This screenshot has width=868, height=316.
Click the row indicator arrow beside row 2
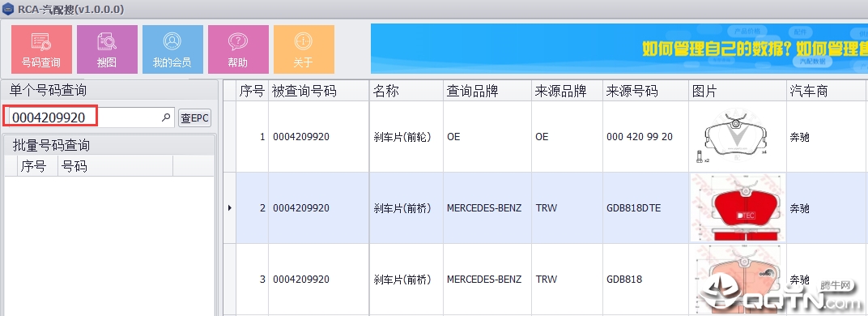coord(230,208)
